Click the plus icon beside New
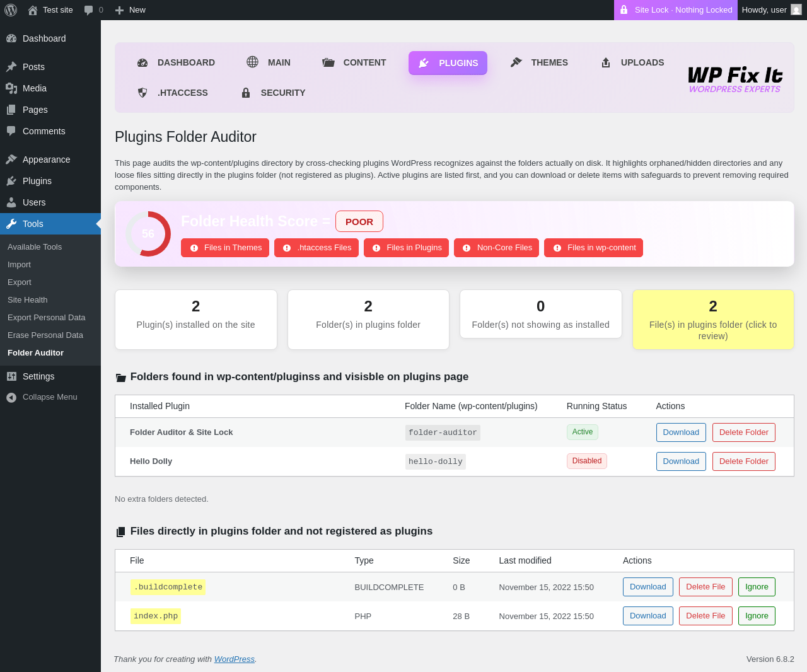The image size is (807, 672). [x=119, y=10]
